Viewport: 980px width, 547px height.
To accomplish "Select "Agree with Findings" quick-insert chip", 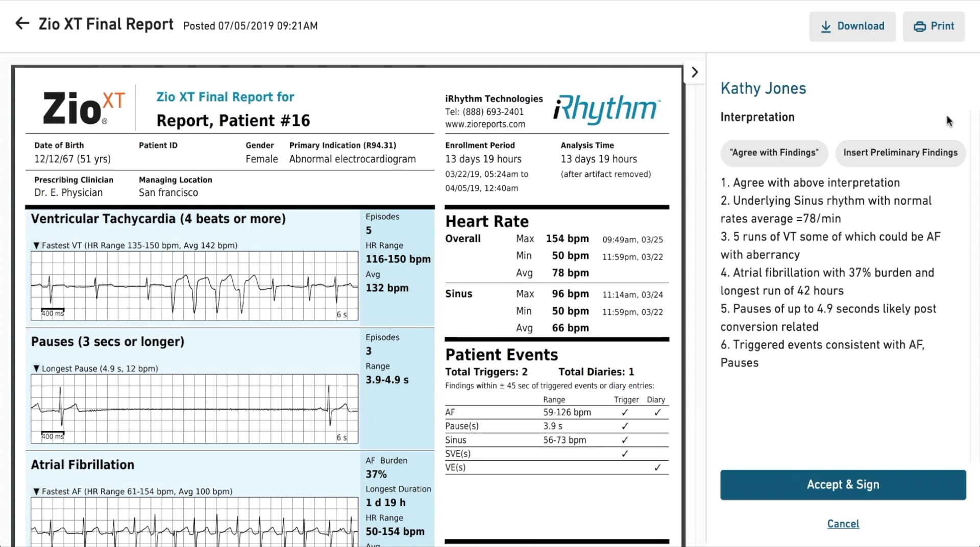I will [x=774, y=153].
